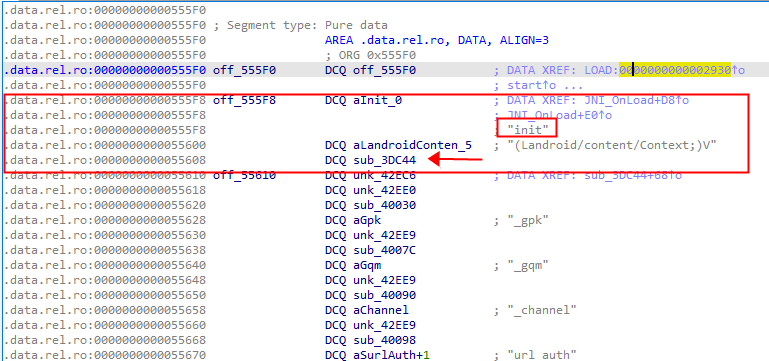Click the unk_42EC6 data reference
This screenshot has height=361, width=769.
pos(384,175)
